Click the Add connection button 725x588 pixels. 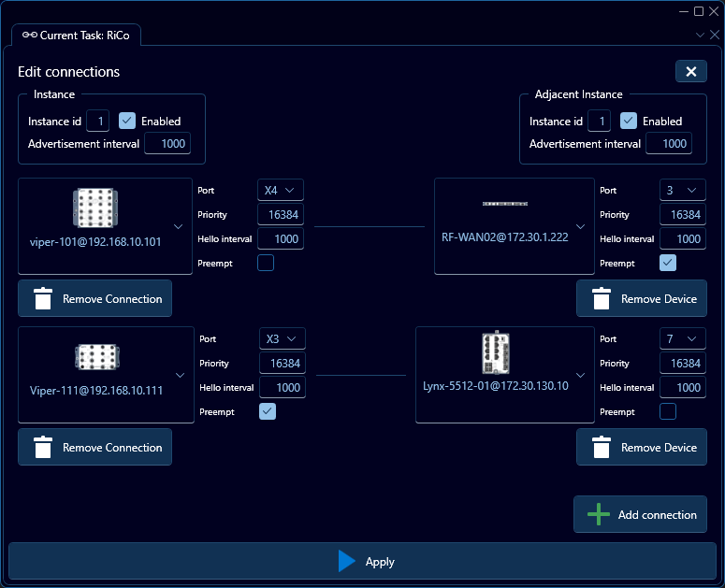tap(640, 514)
